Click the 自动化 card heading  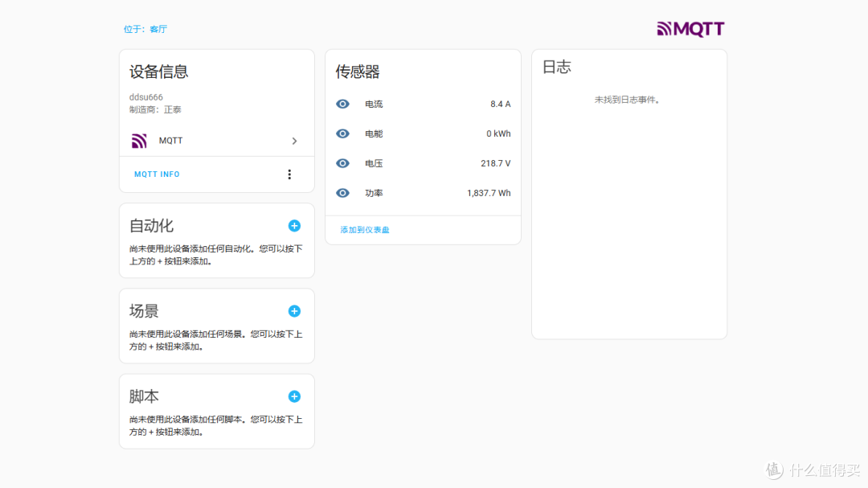(151, 225)
